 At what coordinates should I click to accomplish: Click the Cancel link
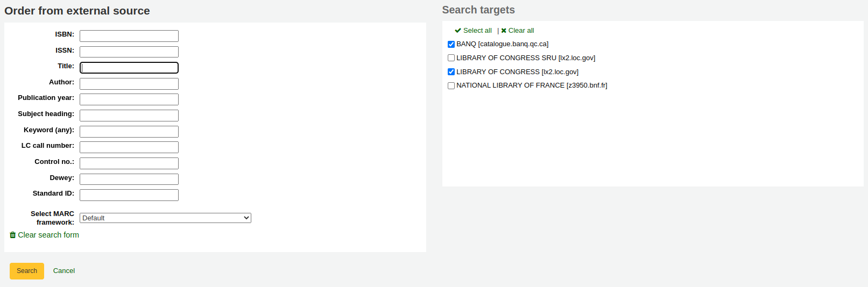click(64, 271)
